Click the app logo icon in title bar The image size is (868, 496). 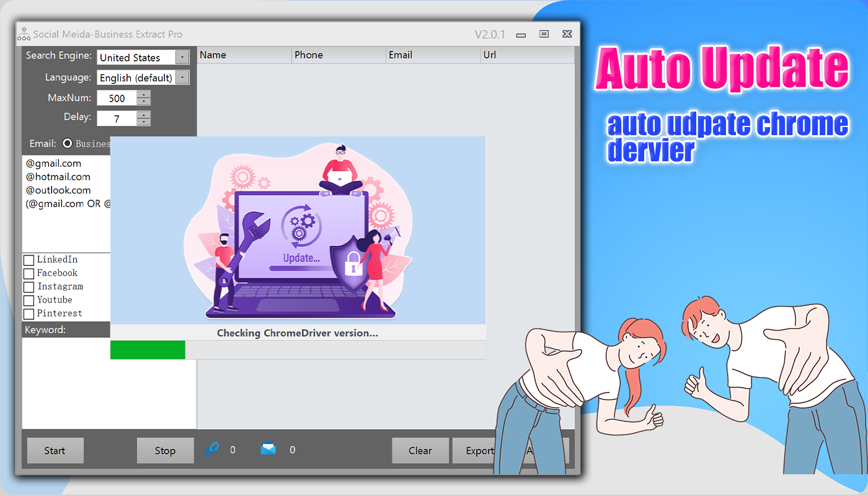pyautogui.click(x=24, y=34)
